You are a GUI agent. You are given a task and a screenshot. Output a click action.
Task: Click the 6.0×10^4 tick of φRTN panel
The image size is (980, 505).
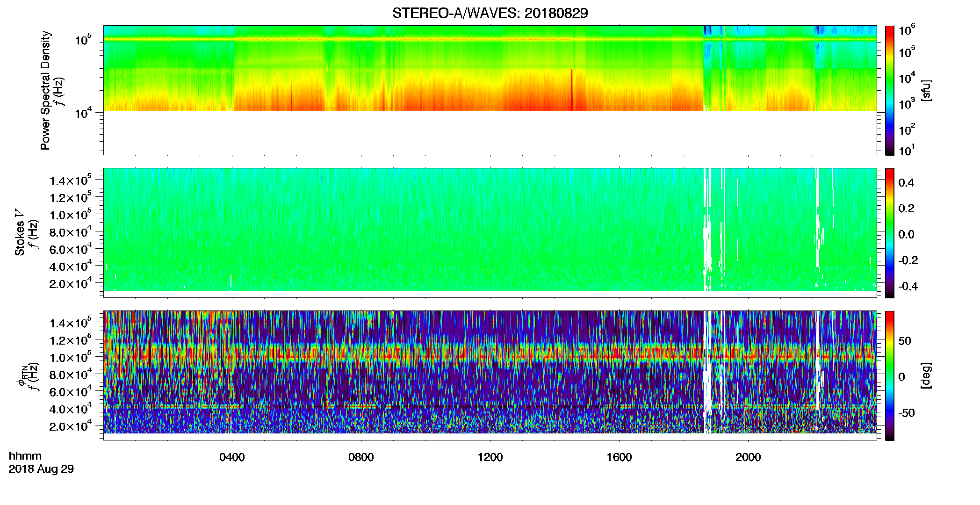tap(71, 391)
